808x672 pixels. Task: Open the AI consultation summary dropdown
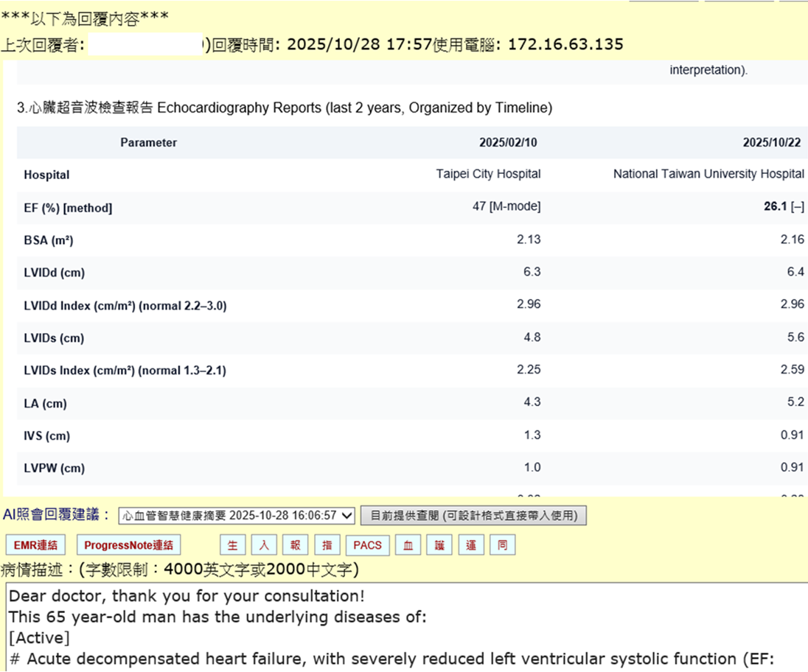pyautogui.click(x=237, y=516)
